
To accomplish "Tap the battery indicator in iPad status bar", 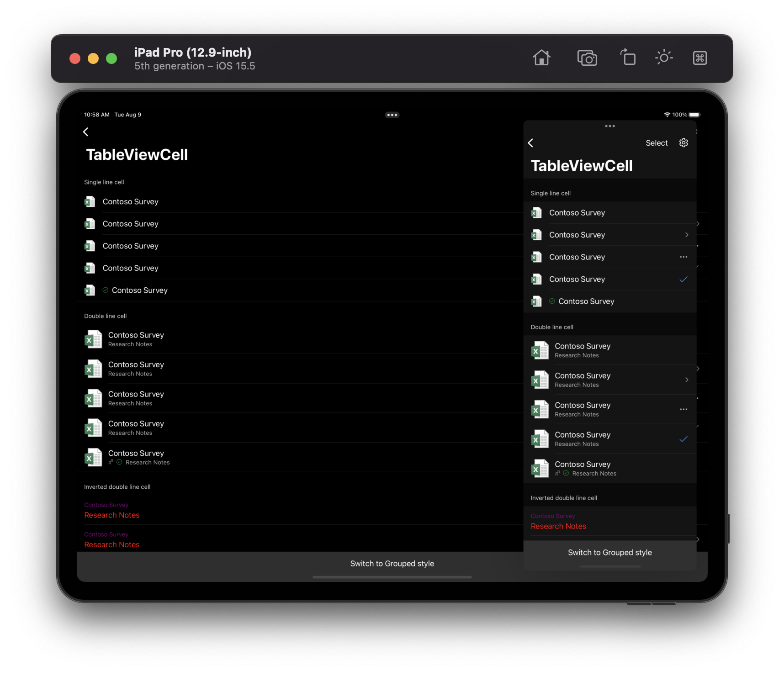I will pyautogui.click(x=694, y=115).
